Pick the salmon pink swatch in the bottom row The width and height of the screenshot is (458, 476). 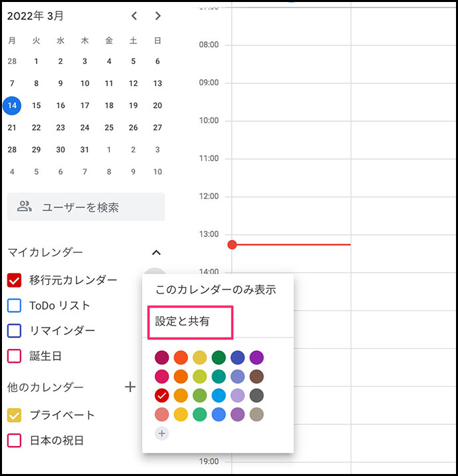tap(162, 414)
